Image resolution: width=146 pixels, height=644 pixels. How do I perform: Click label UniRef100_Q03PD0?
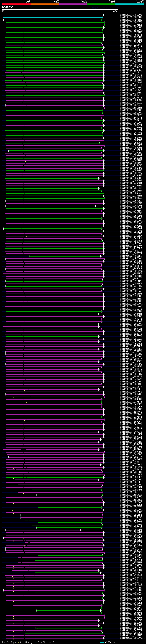pos(131,570)
